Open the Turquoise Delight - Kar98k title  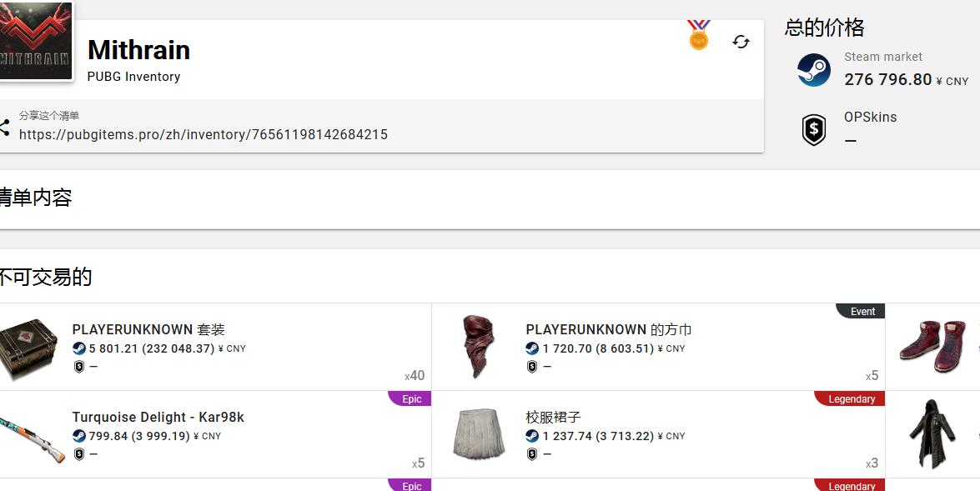coord(158,417)
